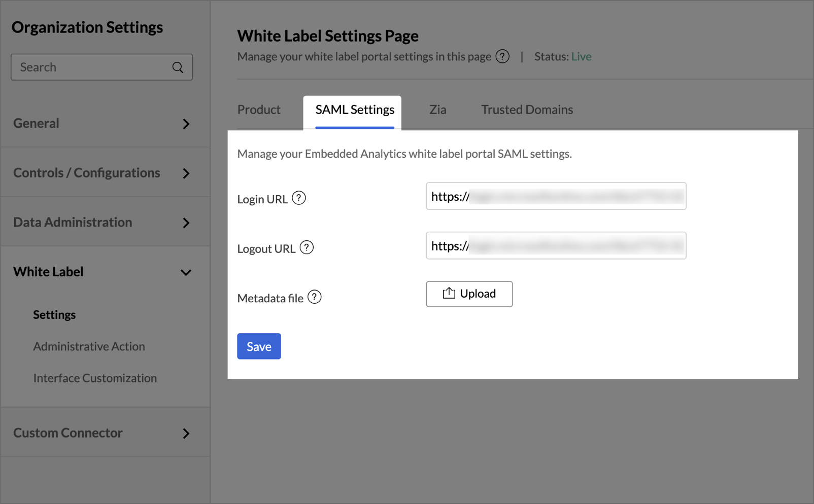814x504 pixels.
Task: Focus the Logout URL text field
Action: (556, 246)
